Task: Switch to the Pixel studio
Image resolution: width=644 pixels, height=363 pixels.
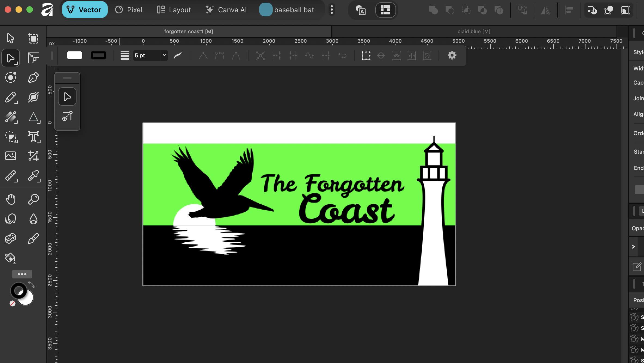Action: click(129, 10)
